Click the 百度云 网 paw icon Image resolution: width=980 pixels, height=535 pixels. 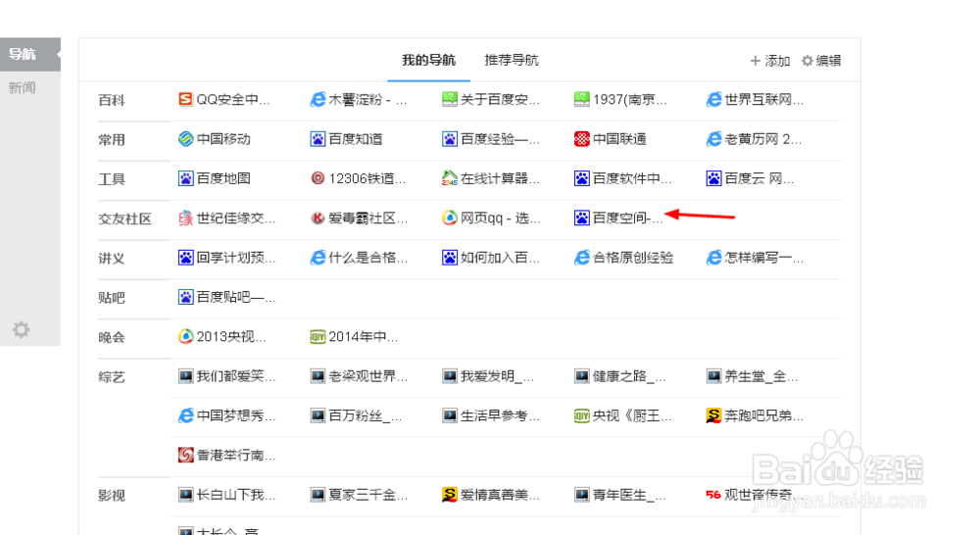[713, 178]
